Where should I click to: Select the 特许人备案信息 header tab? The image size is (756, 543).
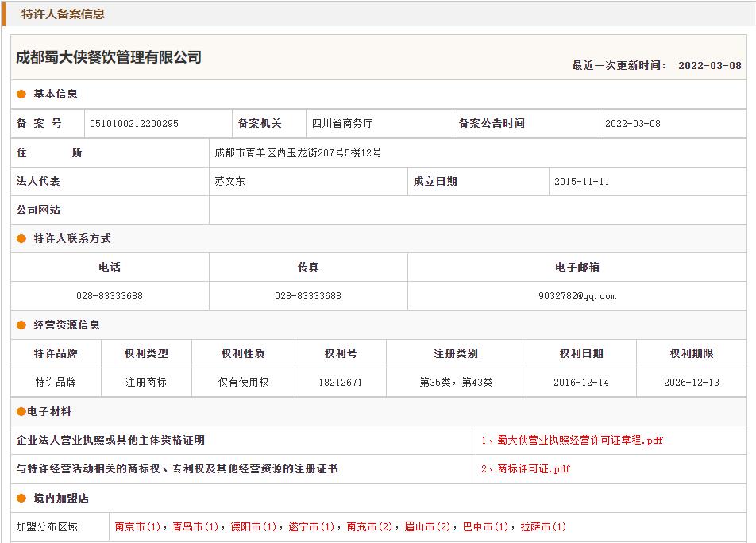(63, 13)
